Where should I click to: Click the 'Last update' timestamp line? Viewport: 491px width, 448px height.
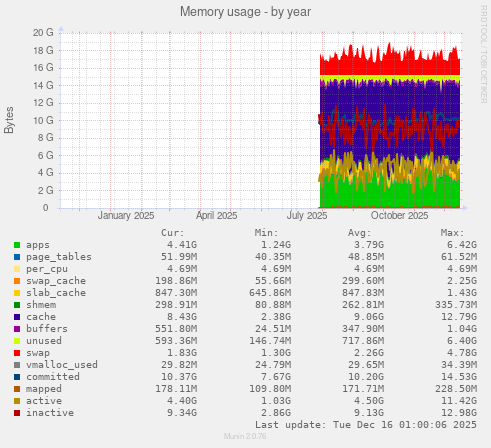click(x=366, y=425)
